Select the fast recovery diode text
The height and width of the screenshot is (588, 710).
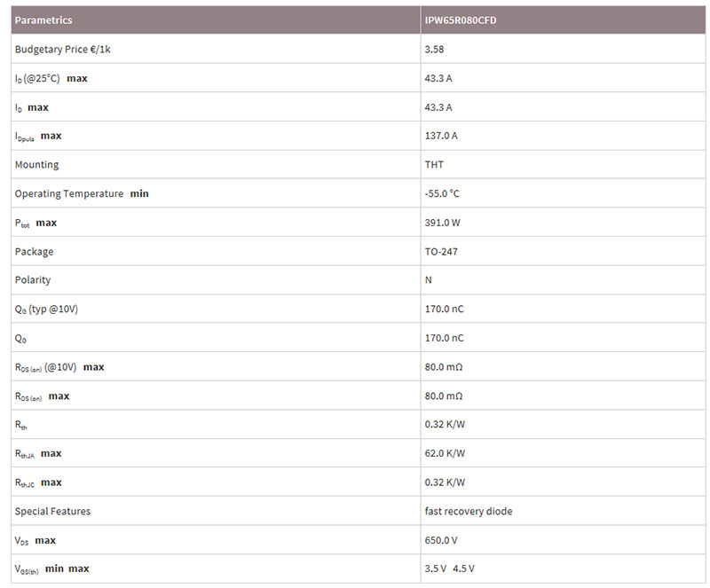(x=469, y=511)
